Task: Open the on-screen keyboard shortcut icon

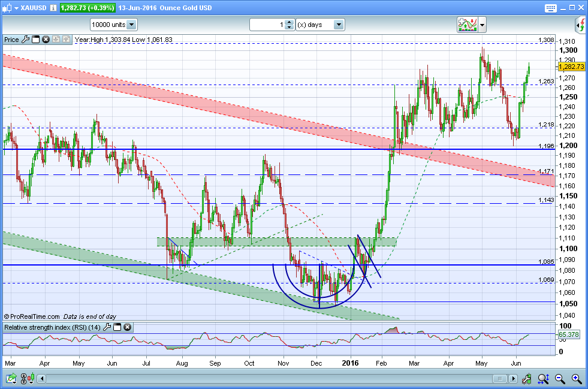Action: tap(550, 8)
